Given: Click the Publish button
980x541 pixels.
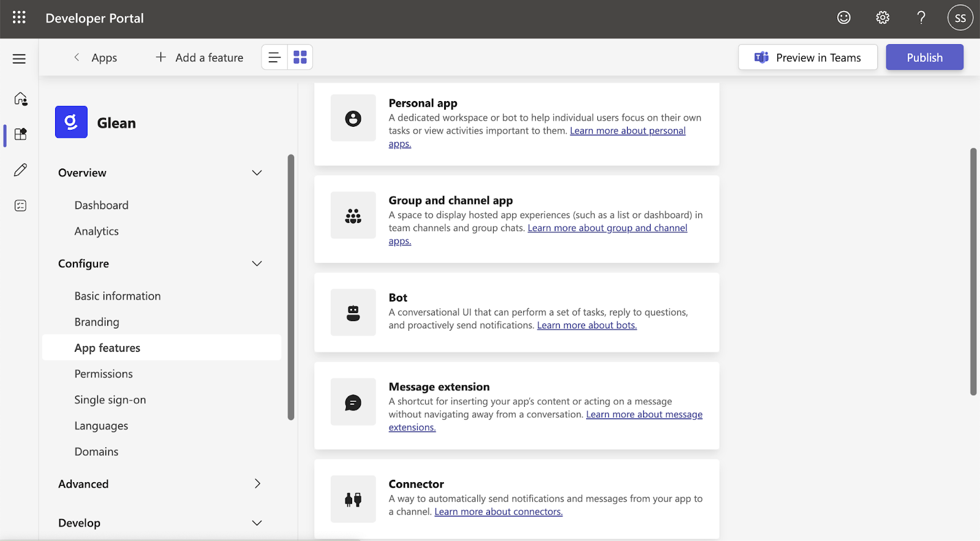Looking at the screenshot, I should point(924,58).
